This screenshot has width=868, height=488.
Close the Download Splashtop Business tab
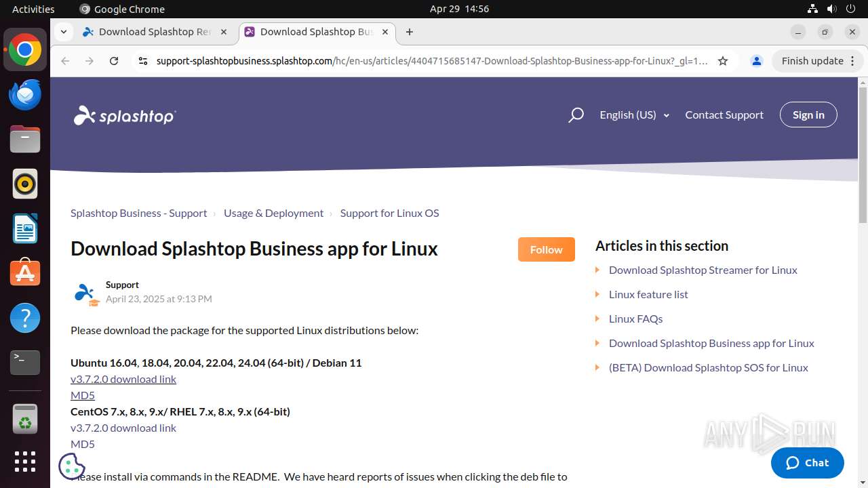click(x=385, y=32)
